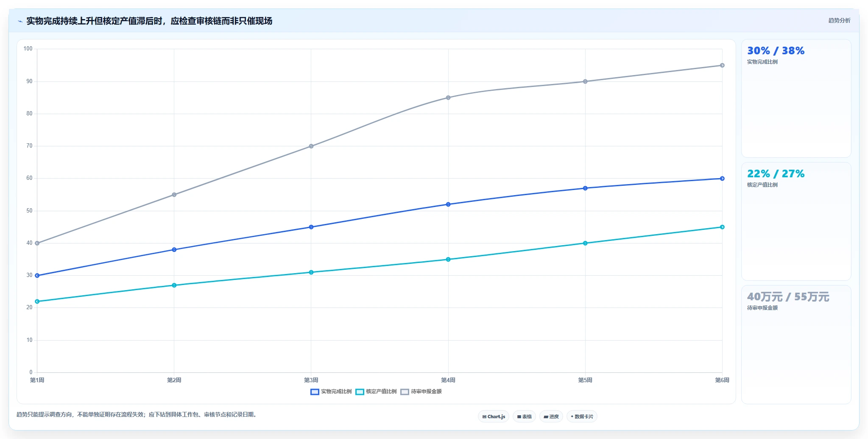This screenshot has height=439, width=868.
Task: Click the 70 y-axis label
Action: click(x=29, y=146)
